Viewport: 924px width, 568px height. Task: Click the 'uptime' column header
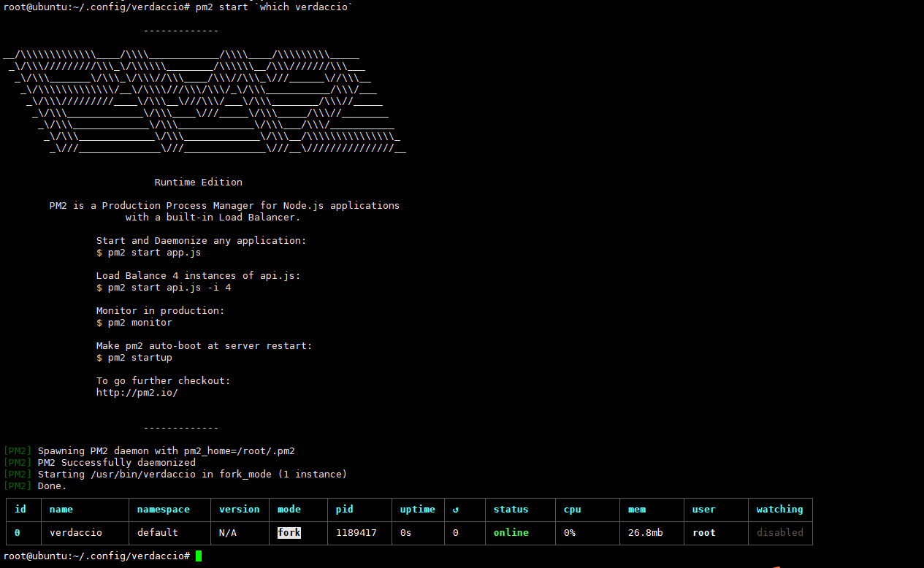point(418,510)
